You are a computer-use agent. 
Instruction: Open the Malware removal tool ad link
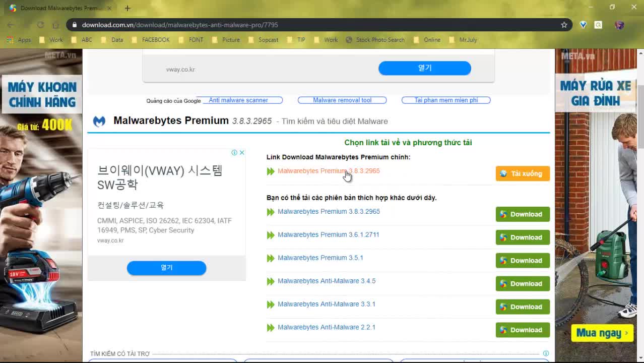coord(342,100)
